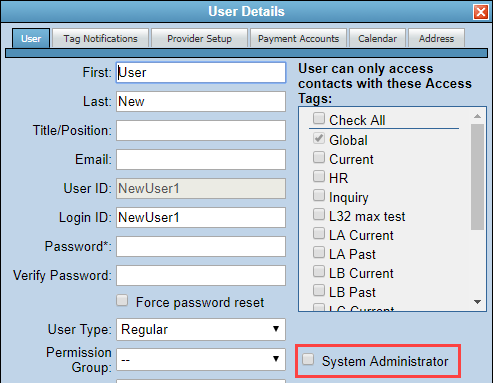Click the 'Password*:' label
Screen dimensions: 493x383
(x=78, y=247)
